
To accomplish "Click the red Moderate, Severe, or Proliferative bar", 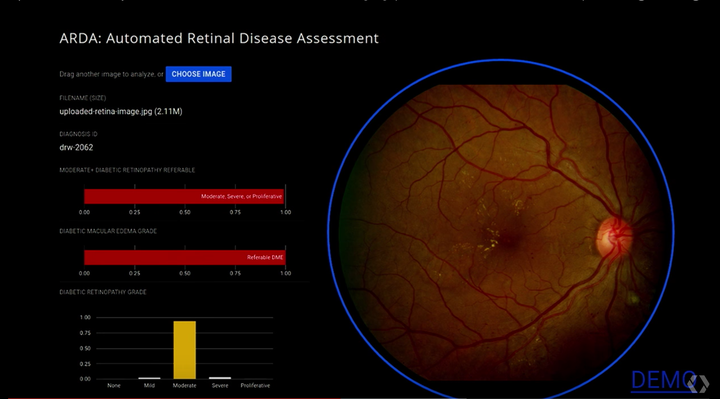I will click(184, 197).
